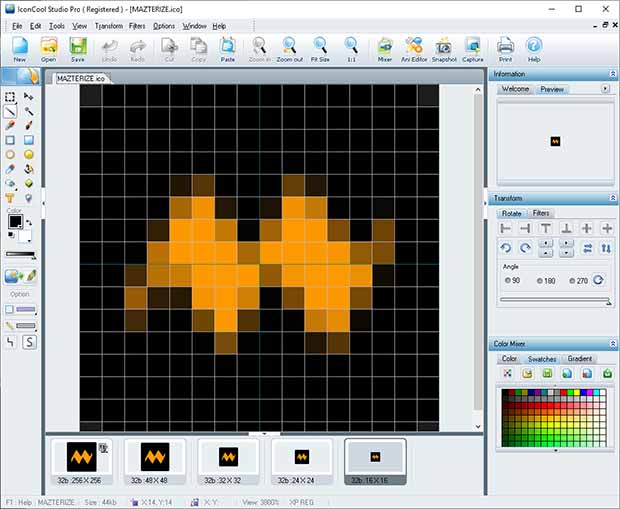
Task: Click the rotate clockwise icon in Transform
Action: [x=525, y=248]
